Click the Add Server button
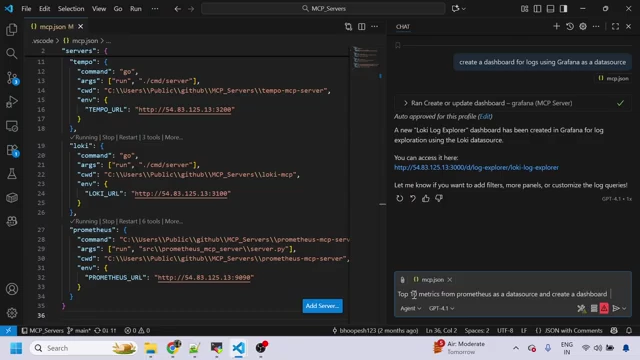 coord(322,306)
